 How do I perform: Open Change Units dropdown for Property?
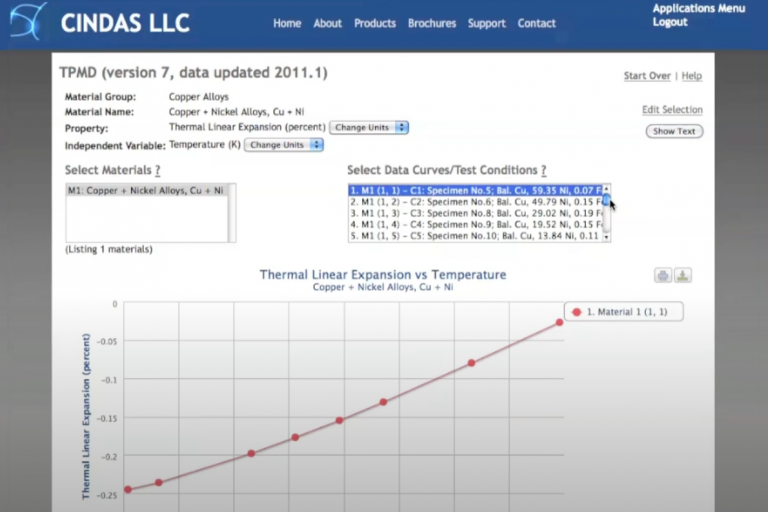point(369,128)
